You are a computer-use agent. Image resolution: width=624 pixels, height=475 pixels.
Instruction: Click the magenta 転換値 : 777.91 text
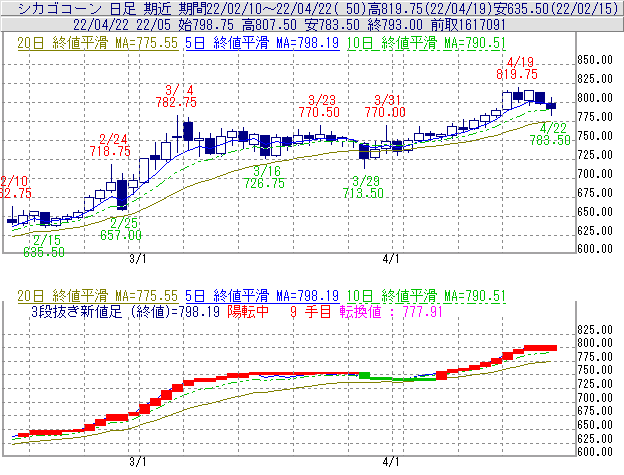[391, 311]
